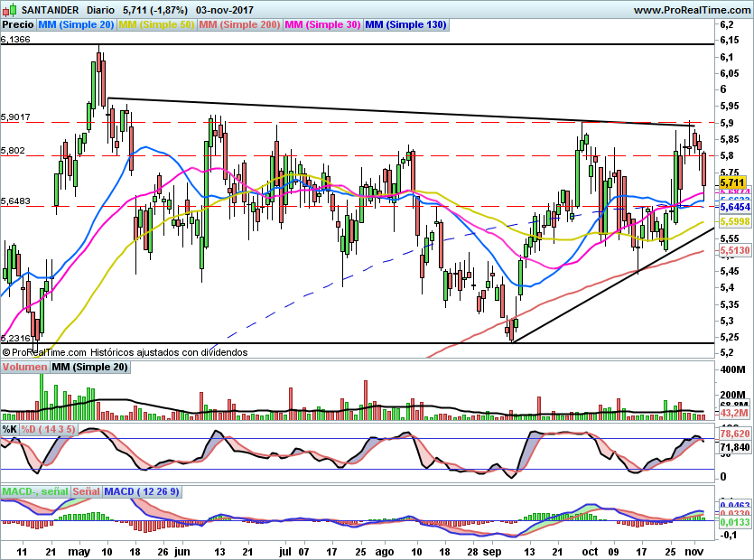Click the 5,9017 level label
754x560 pixels.
point(15,117)
